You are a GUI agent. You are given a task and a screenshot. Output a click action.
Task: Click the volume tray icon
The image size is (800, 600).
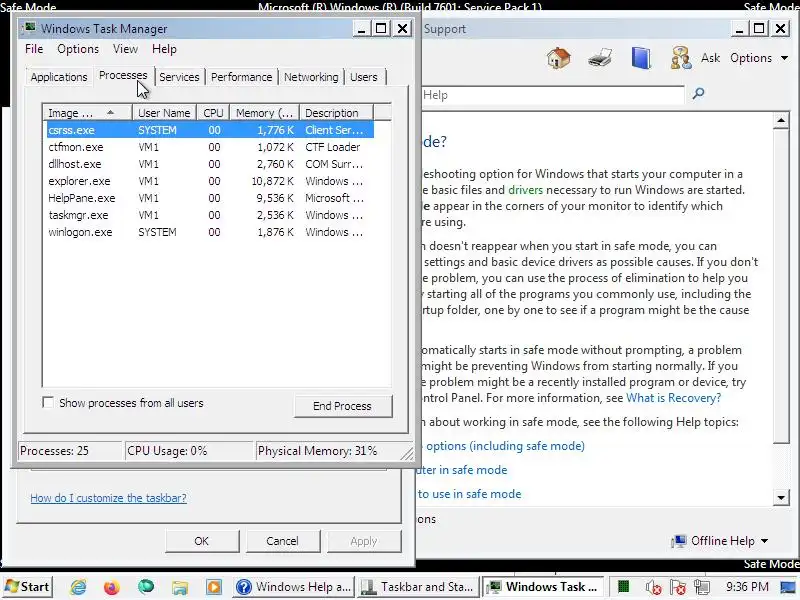point(653,587)
